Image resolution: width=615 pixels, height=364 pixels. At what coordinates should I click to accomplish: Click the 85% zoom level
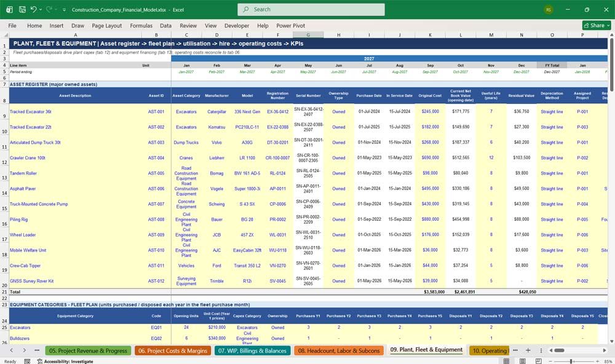[x=608, y=362]
